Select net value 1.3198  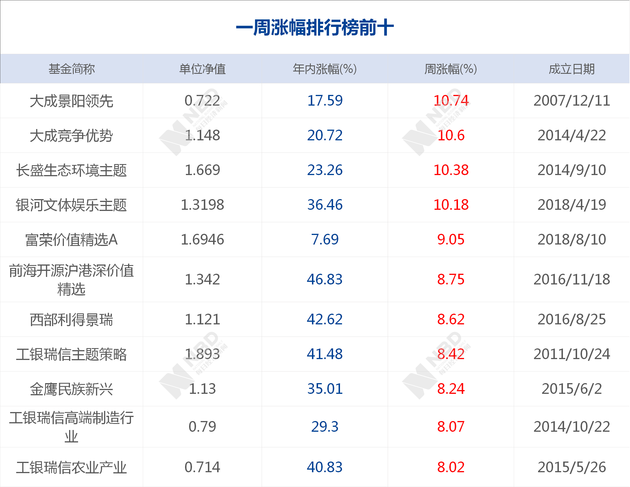(x=202, y=205)
